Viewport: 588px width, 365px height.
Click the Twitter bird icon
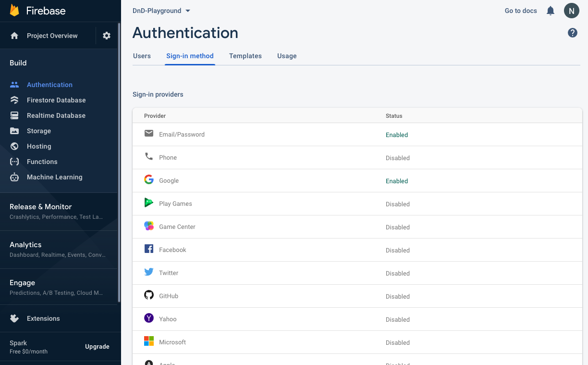149,272
